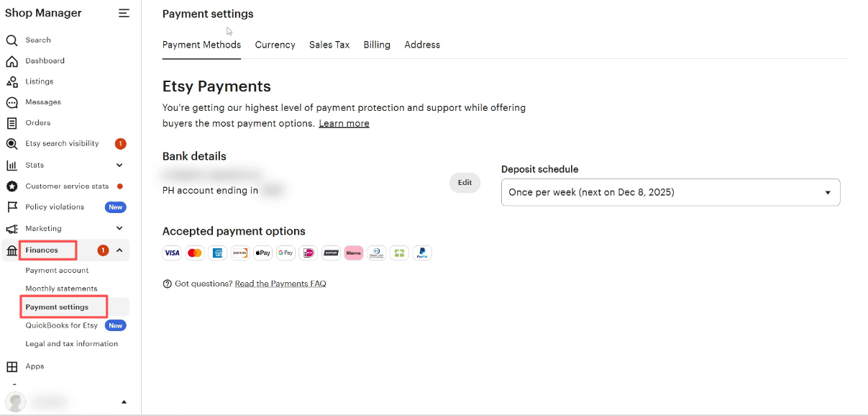The width and height of the screenshot is (868, 416).
Task: Click the Etsy Payments heading
Action: (x=216, y=87)
